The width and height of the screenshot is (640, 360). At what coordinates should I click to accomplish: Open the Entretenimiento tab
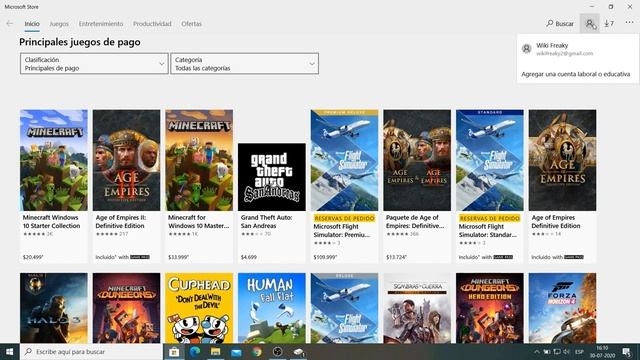point(101,24)
